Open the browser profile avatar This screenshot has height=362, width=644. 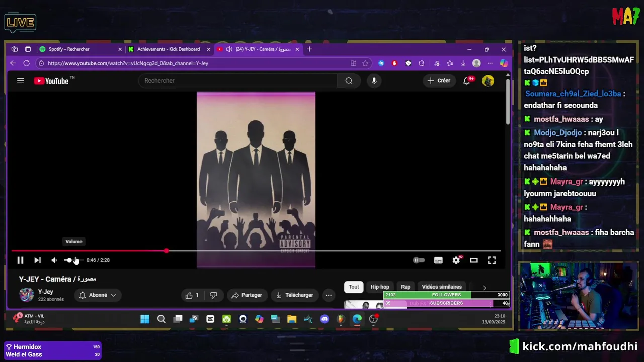pyautogui.click(x=476, y=63)
